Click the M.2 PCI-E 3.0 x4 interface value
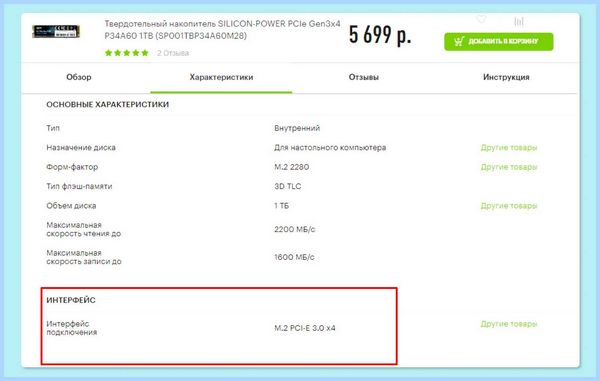The width and height of the screenshot is (600, 381). pos(305,328)
